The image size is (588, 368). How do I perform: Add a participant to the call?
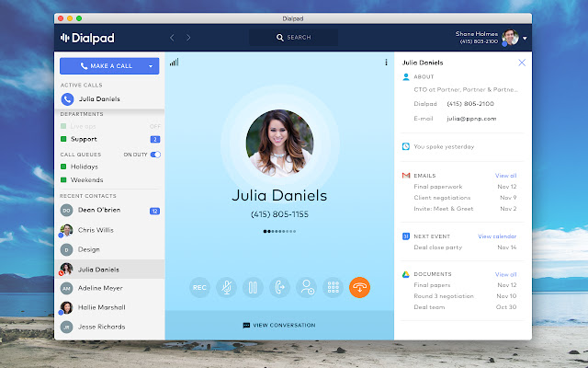pos(306,288)
